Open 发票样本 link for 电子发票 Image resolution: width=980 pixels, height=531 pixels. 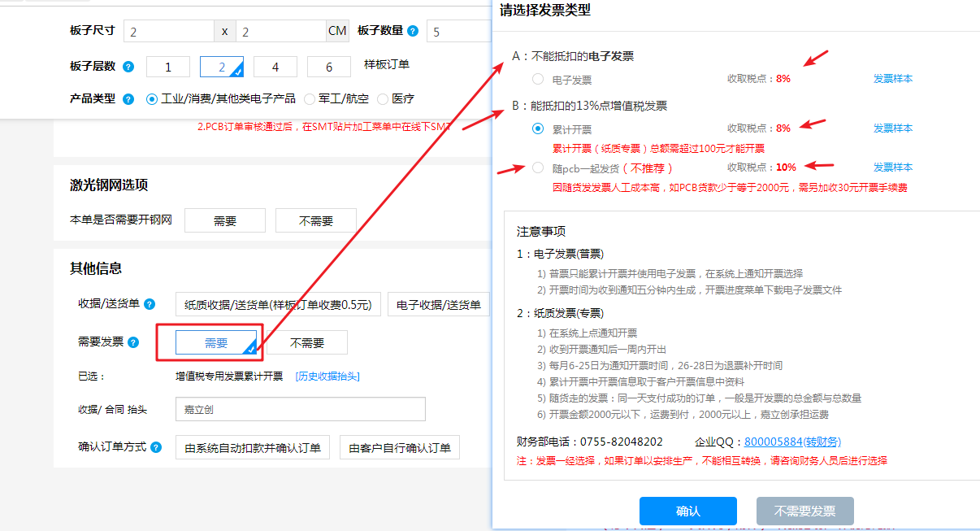tap(892, 79)
